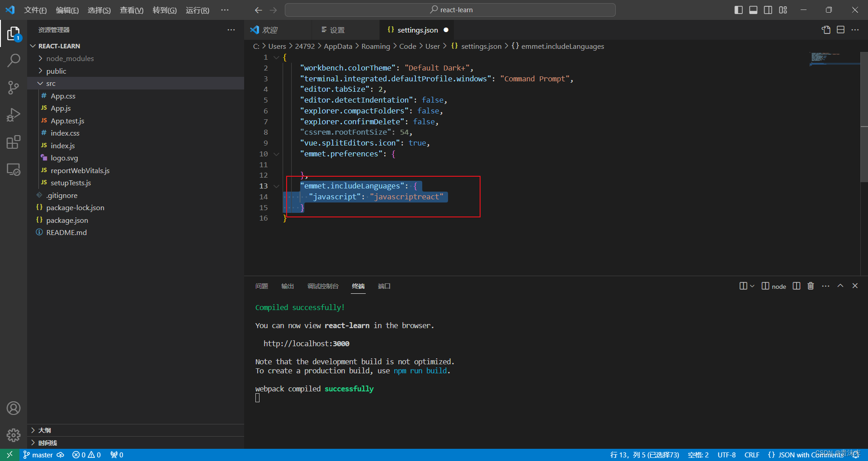
Task: Fold the code block at line 1
Action: click(x=276, y=57)
